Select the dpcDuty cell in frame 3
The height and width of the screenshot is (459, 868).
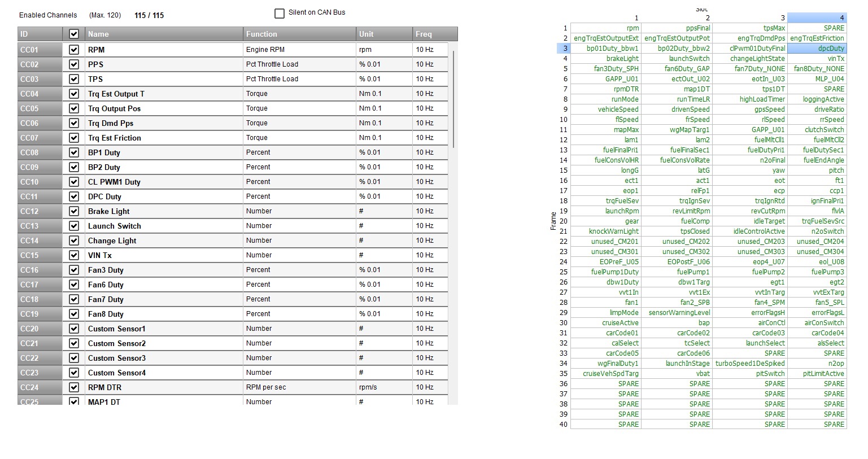click(817, 49)
